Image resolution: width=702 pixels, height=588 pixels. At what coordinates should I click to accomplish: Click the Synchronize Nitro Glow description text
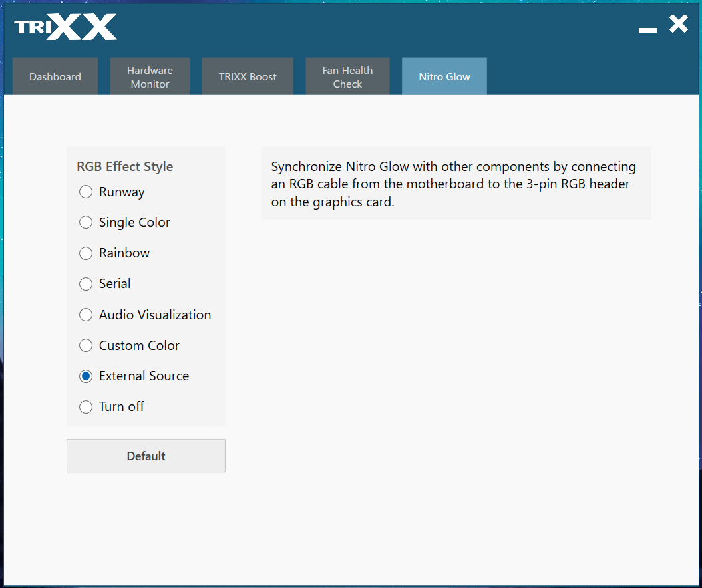click(454, 184)
